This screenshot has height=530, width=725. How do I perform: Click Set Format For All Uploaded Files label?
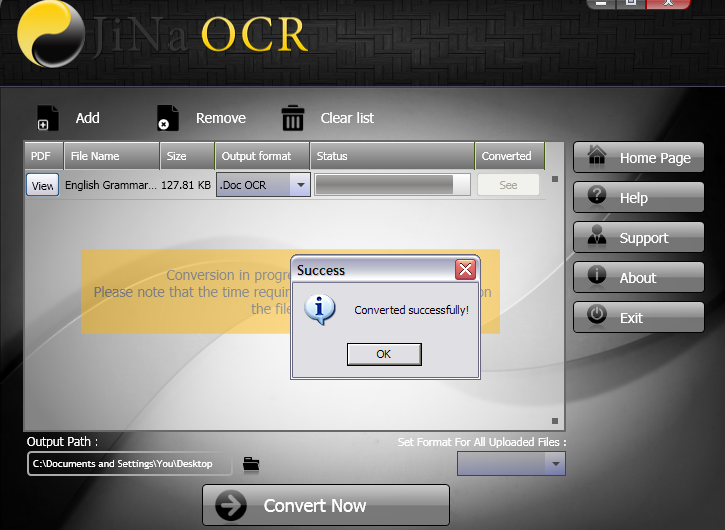[x=482, y=442]
